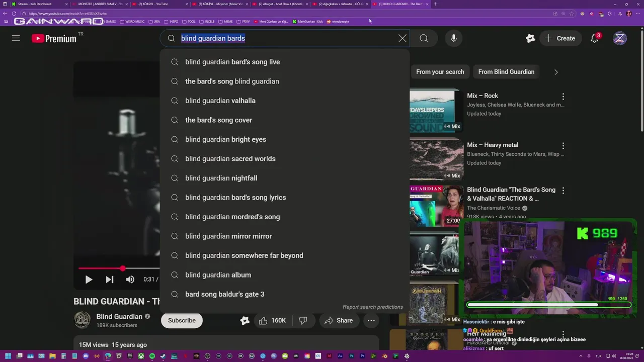Open the sparkle Ask icon beside Create
The height and width of the screenshot is (362, 644).
(530, 38)
